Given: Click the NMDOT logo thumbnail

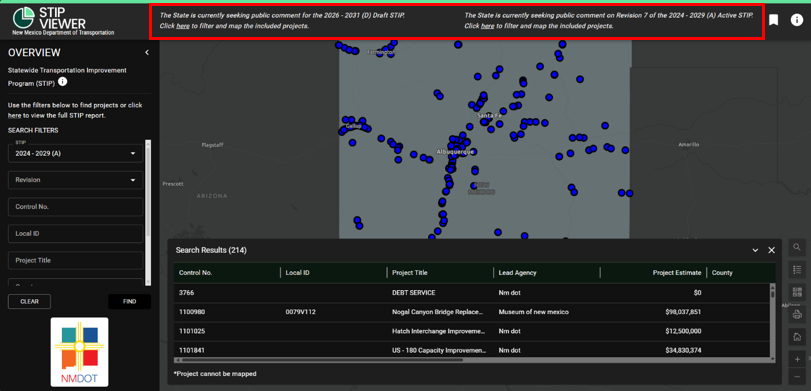Looking at the screenshot, I should pos(80,352).
